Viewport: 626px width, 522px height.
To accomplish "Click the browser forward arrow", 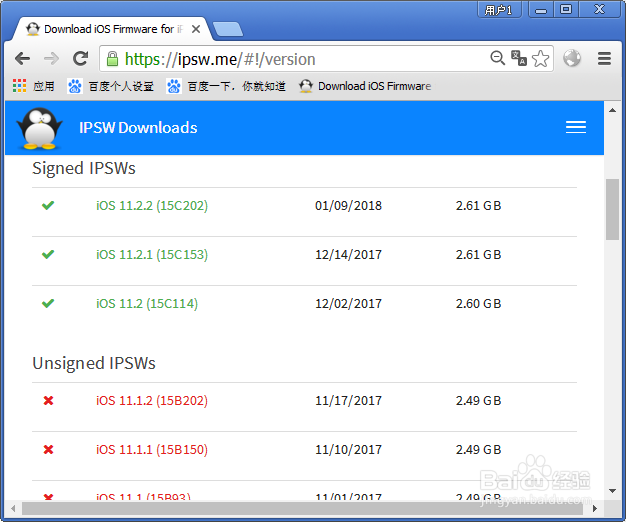I will (51, 59).
